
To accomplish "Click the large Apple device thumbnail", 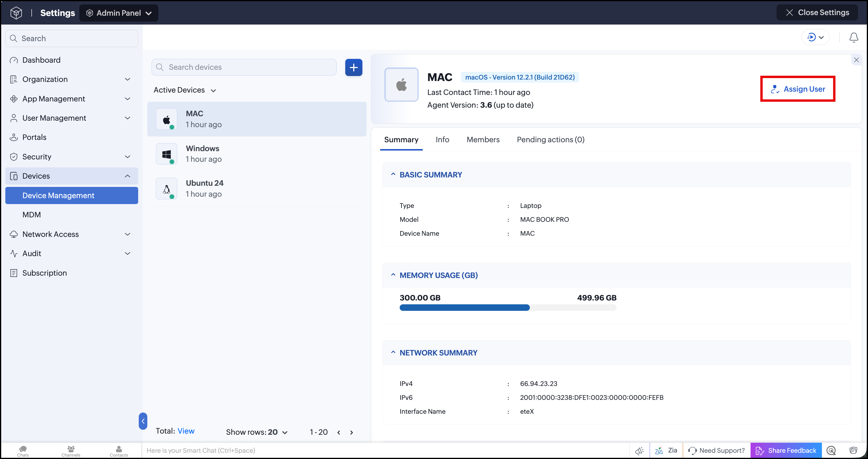I will tap(401, 85).
